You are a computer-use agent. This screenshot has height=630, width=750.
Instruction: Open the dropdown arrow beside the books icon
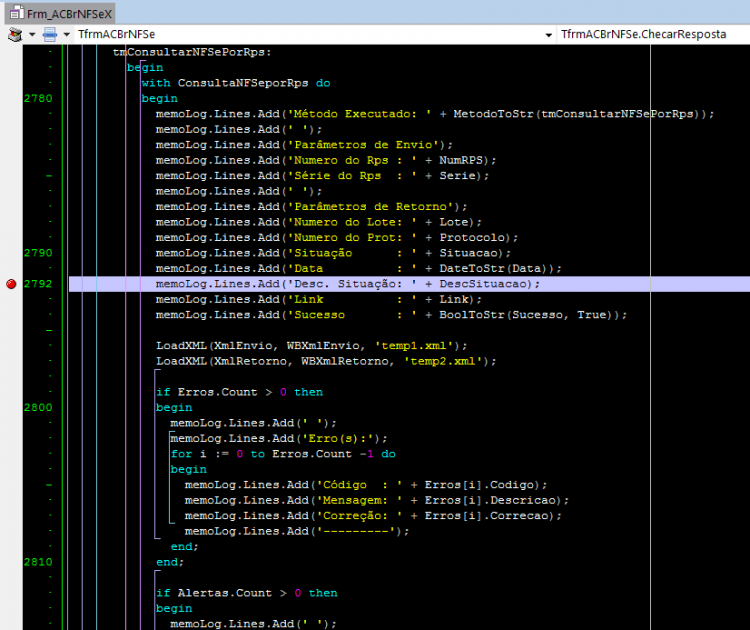tap(32, 34)
